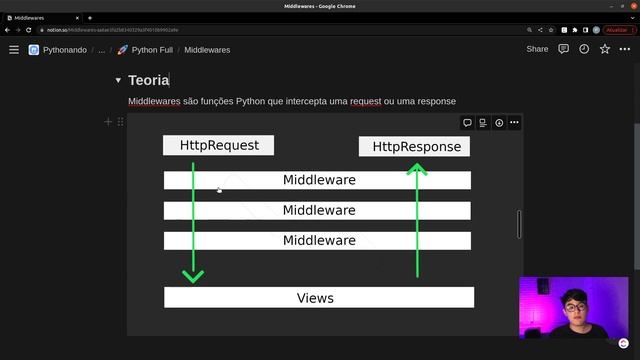The height and width of the screenshot is (360, 640).
Task: Go to the Python Full breadcrumb
Action: pos(152,50)
